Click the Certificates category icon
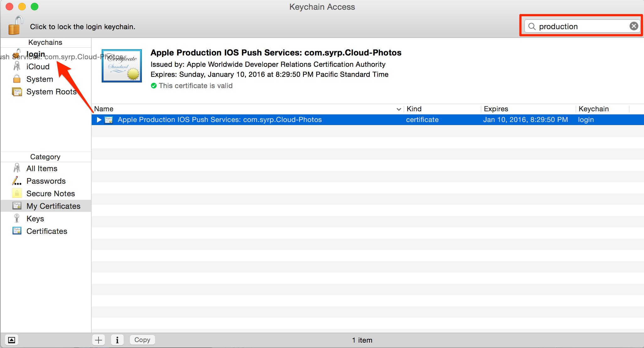Image resolution: width=644 pixels, height=348 pixels. tap(17, 231)
